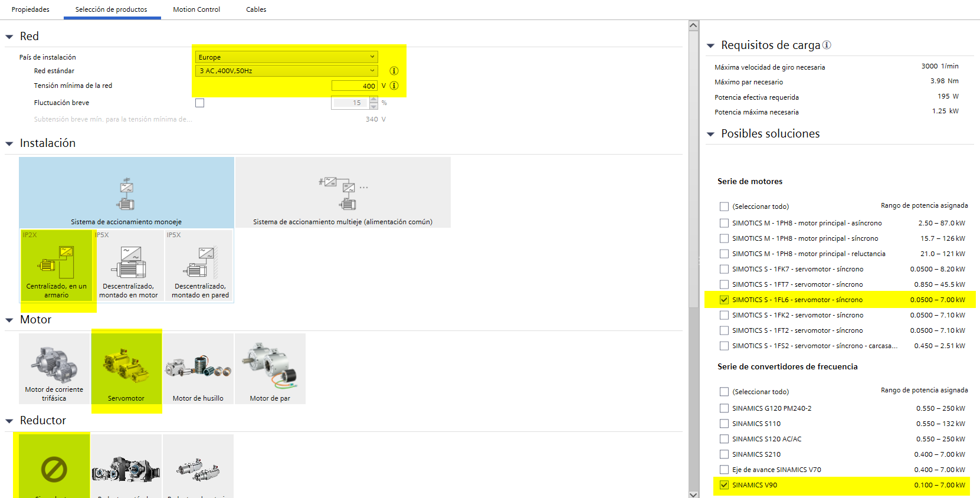Image resolution: width=980 pixels, height=498 pixels.
Task: Choose Descentralizado, montado en pared option
Action: 200,266
